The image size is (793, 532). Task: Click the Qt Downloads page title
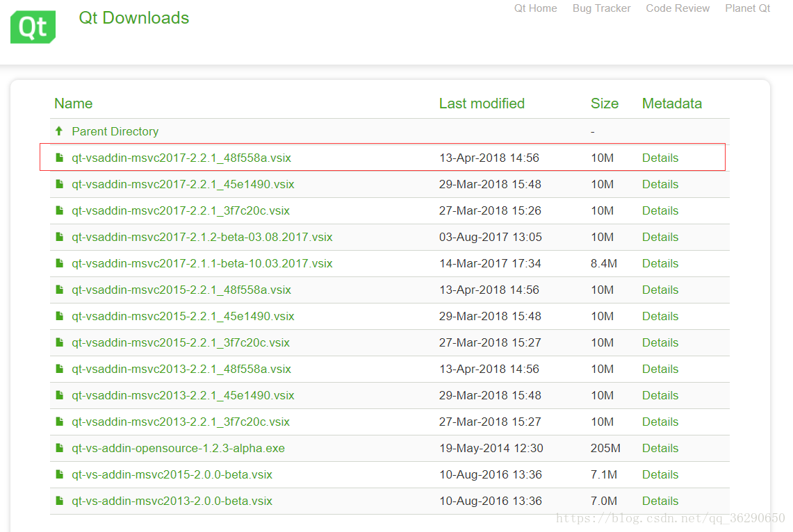(134, 17)
